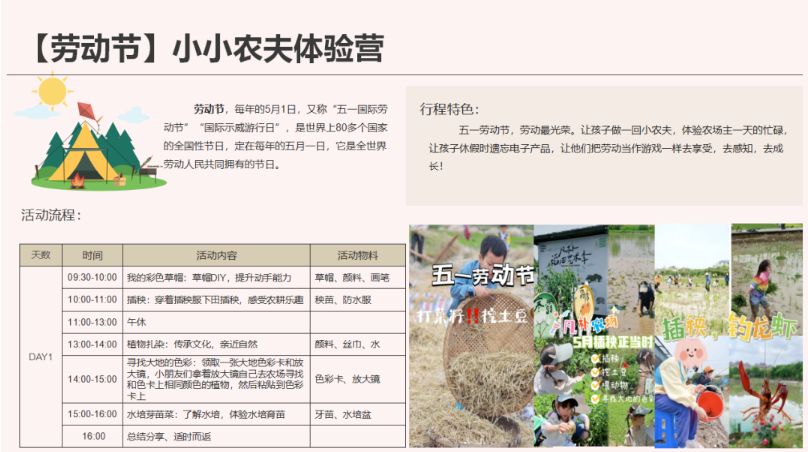
Task: Click the 时间 column header
Action: coord(92,255)
